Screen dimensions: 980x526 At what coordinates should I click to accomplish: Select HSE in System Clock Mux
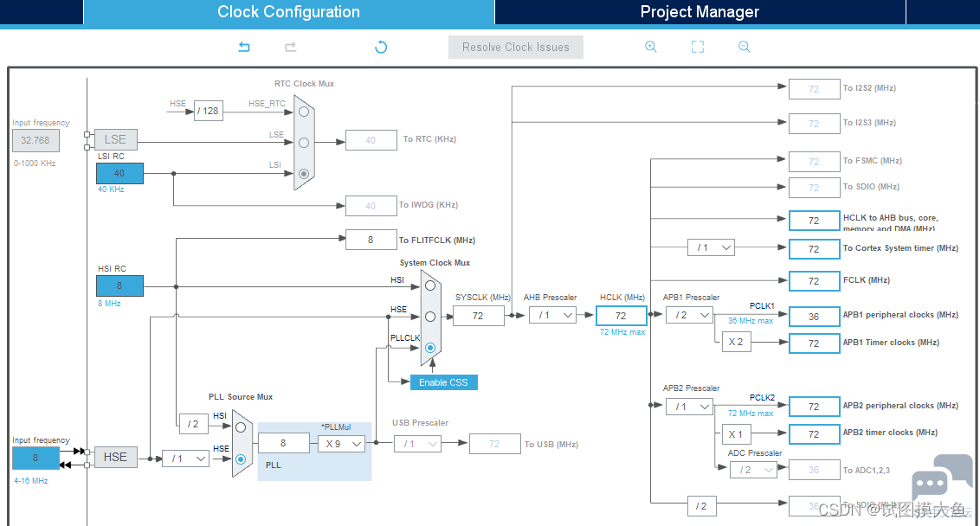click(x=430, y=317)
